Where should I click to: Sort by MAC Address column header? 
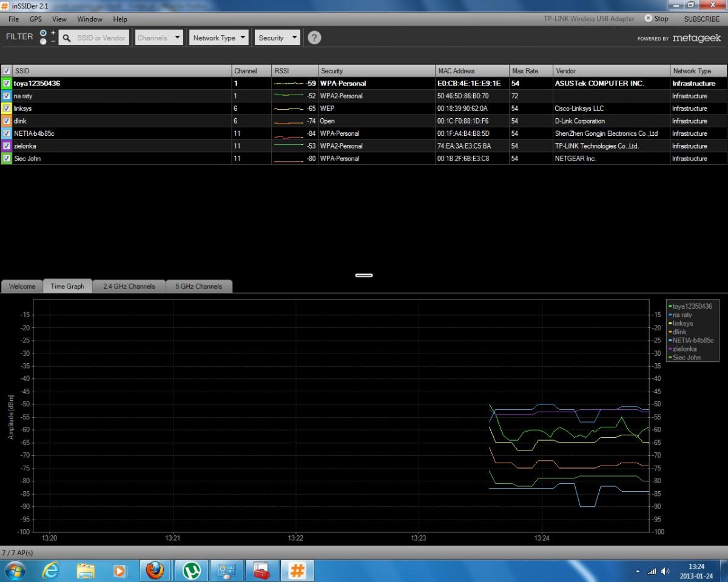472,71
